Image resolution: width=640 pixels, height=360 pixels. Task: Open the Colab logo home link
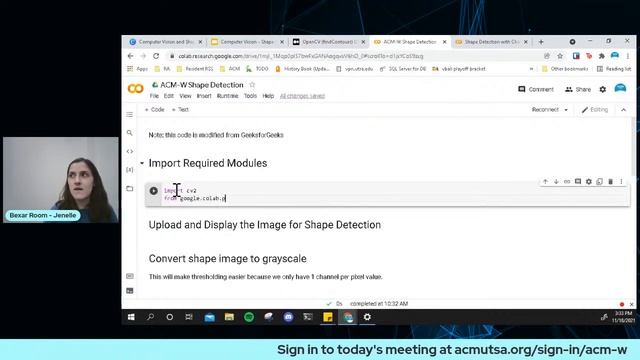coord(136,89)
